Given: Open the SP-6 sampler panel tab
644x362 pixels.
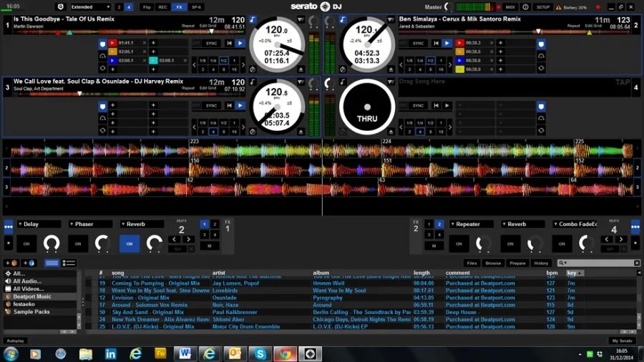Looking at the screenshot, I should coord(196,7).
